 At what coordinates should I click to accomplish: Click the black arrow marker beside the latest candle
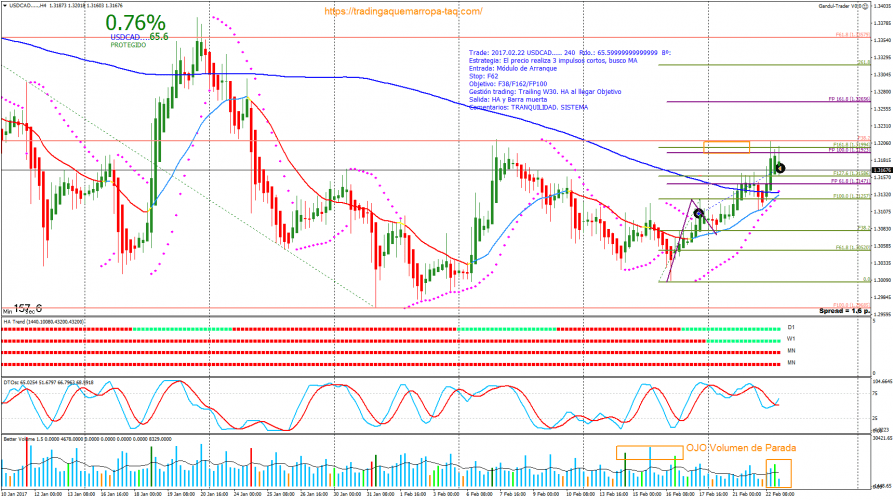(x=781, y=168)
